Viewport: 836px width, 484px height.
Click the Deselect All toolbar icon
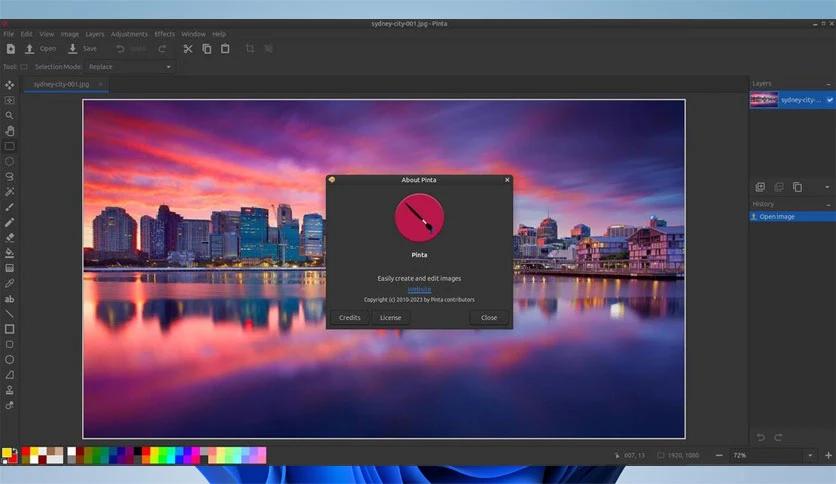(269, 49)
